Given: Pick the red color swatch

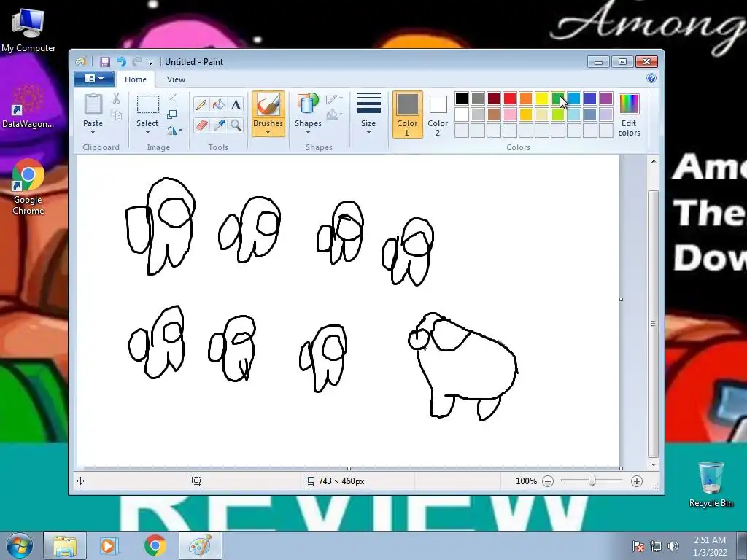Looking at the screenshot, I should (509, 98).
